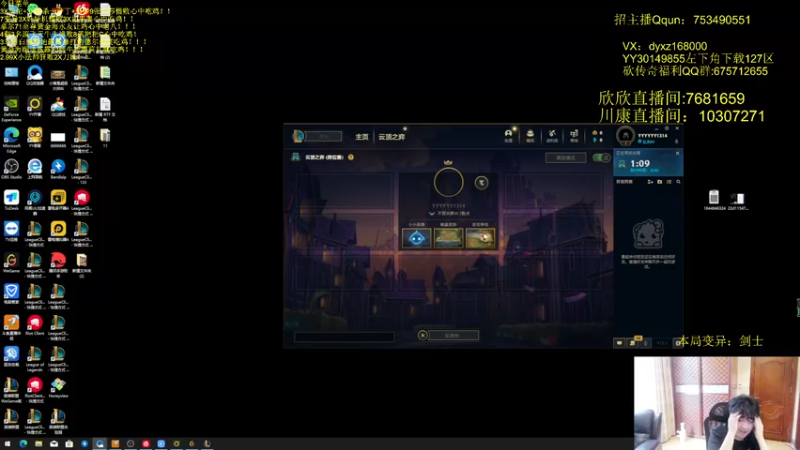Viewport: 800px width, 450px height.
Task: Open GeForce Experience desktop shortcut
Action: (x=11, y=109)
